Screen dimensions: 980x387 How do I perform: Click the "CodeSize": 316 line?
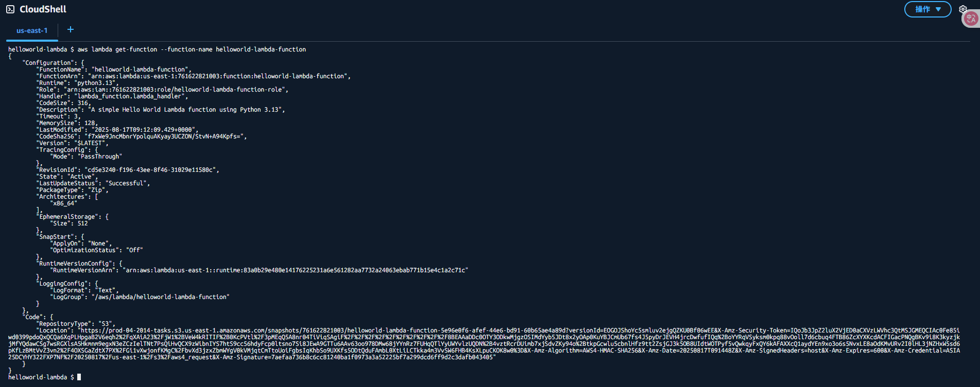(64, 103)
